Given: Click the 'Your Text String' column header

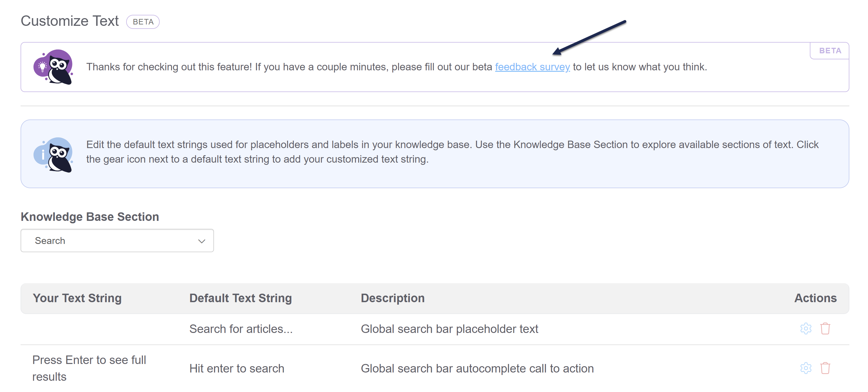Looking at the screenshot, I should 77,298.
